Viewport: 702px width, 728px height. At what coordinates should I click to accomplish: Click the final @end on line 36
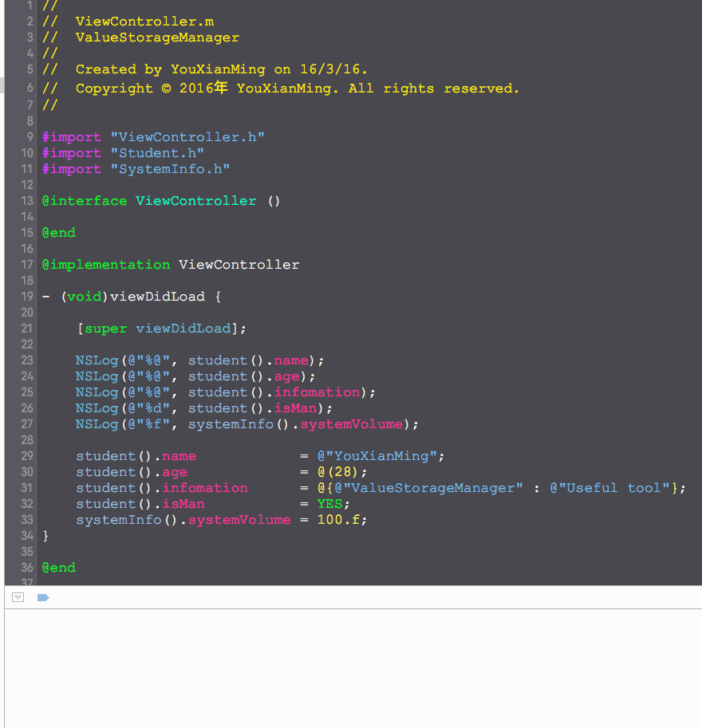[x=58, y=568]
